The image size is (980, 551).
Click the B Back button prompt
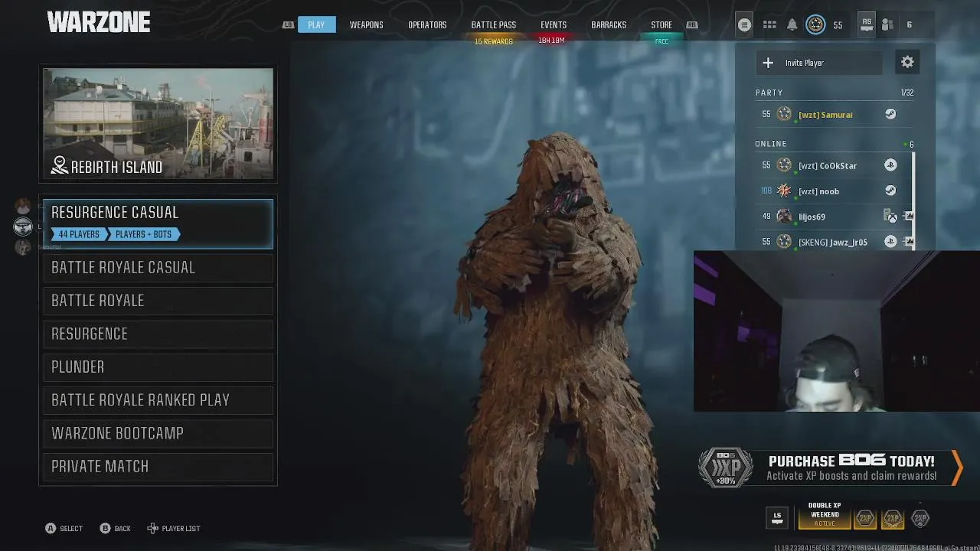[116, 528]
